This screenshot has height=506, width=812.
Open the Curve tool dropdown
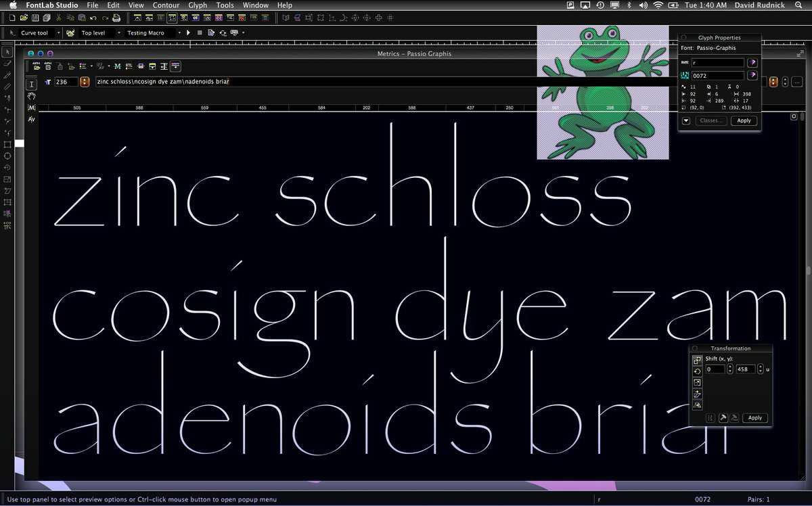pyautogui.click(x=58, y=32)
